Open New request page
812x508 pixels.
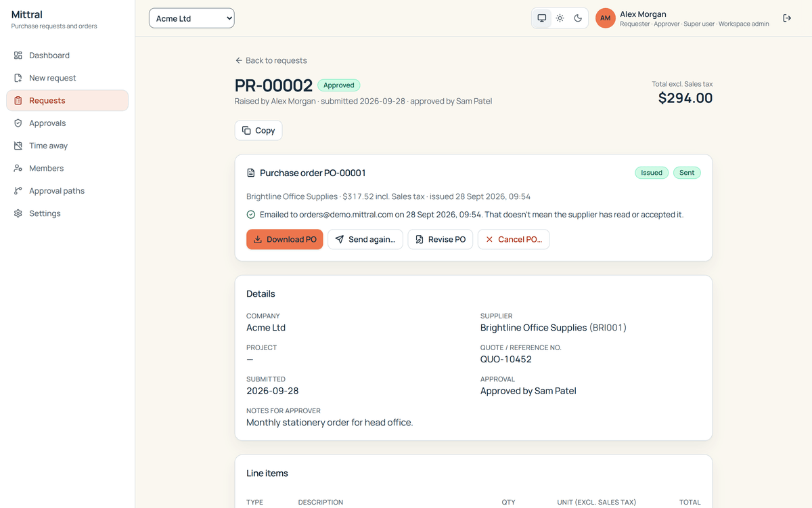click(68, 78)
